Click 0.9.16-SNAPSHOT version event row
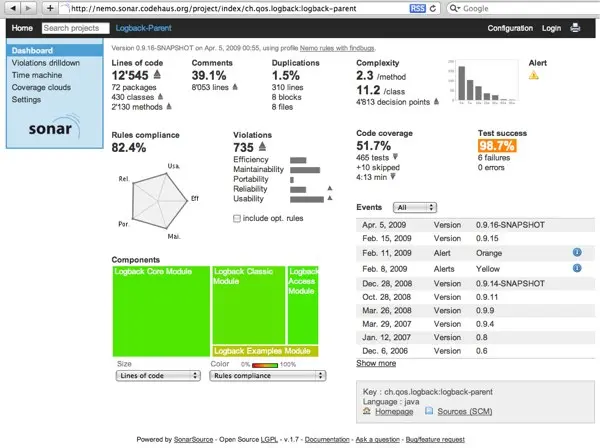The width and height of the screenshot is (600, 448). point(475,225)
